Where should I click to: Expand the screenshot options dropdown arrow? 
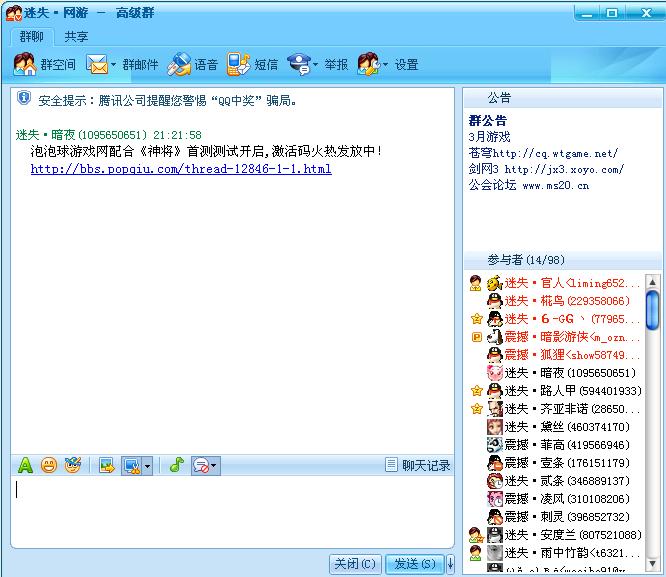[148, 466]
